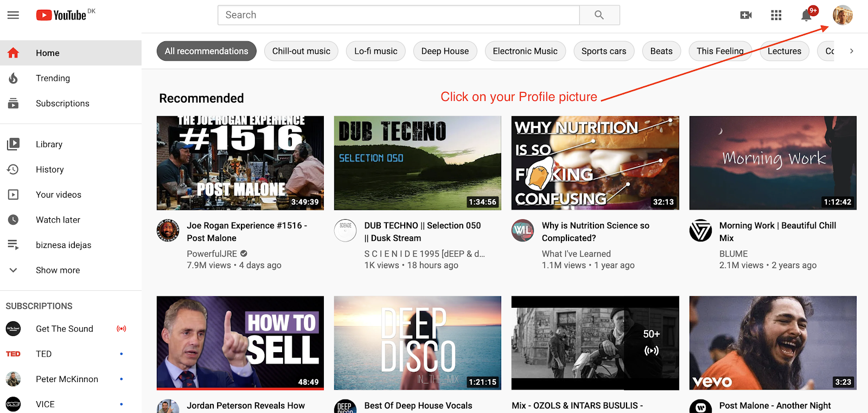Click the Watch later clock icon
868x413 pixels.
tap(14, 220)
